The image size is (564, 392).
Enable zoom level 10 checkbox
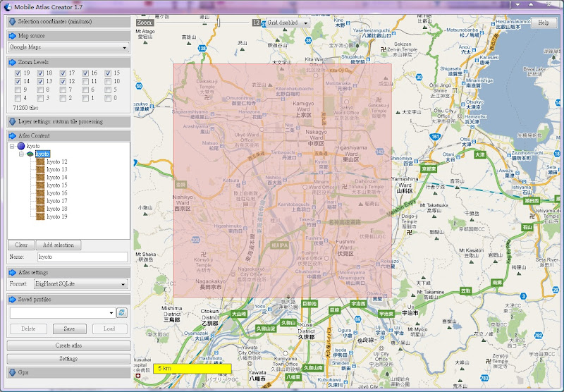[x=108, y=82]
